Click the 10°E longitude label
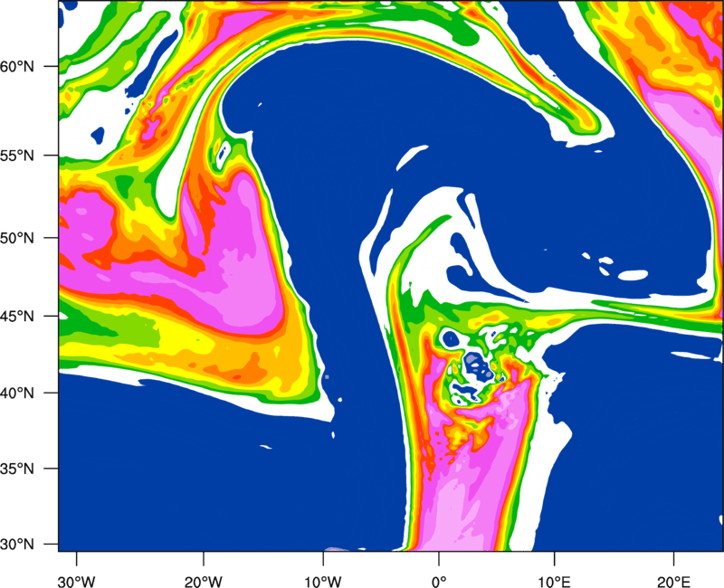This screenshot has width=724, height=588. click(554, 582)
